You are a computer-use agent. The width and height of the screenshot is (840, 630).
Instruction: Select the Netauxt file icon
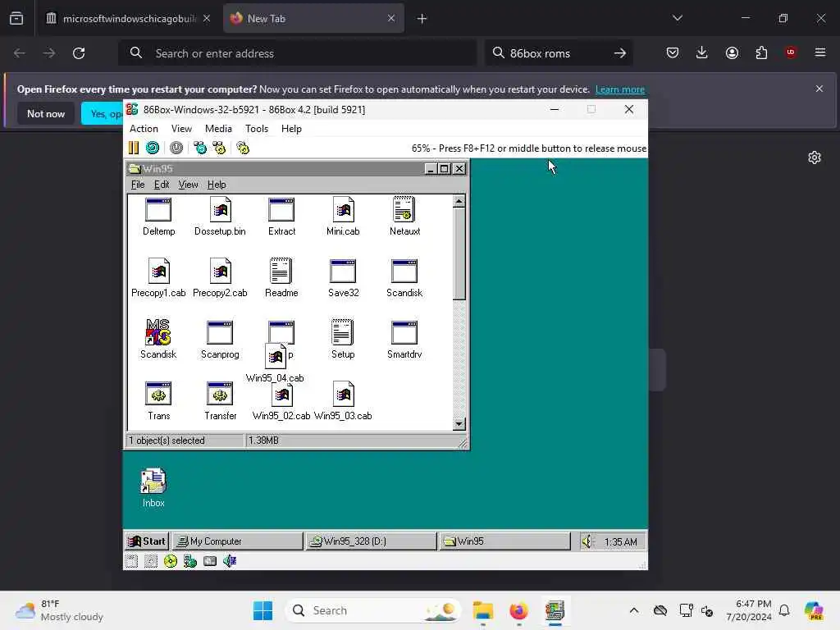[404, 217]
